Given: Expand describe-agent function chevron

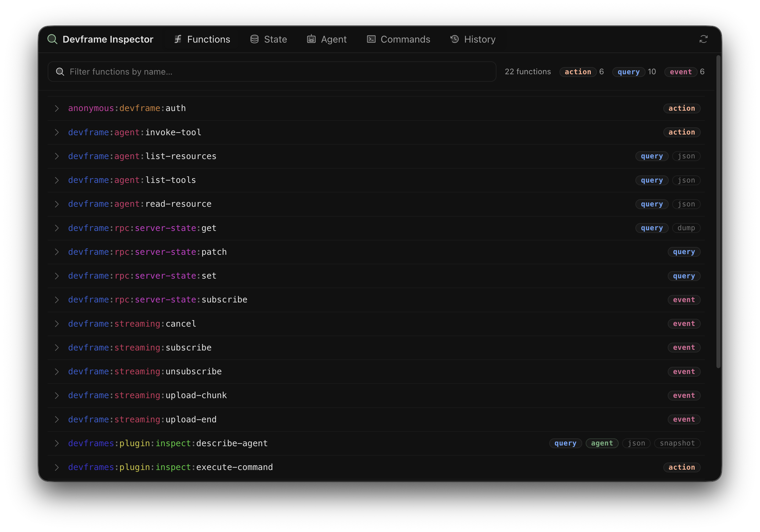Looking at the screenshot, I should (57, 443).
